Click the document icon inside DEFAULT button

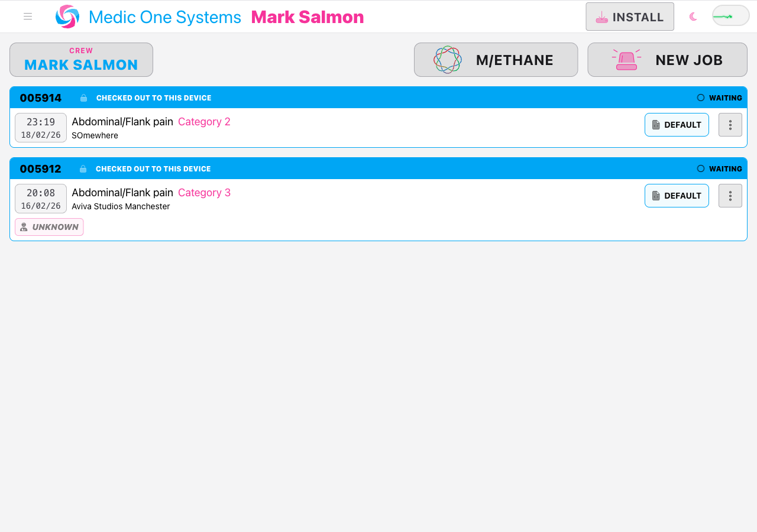(x=655, y=125)
